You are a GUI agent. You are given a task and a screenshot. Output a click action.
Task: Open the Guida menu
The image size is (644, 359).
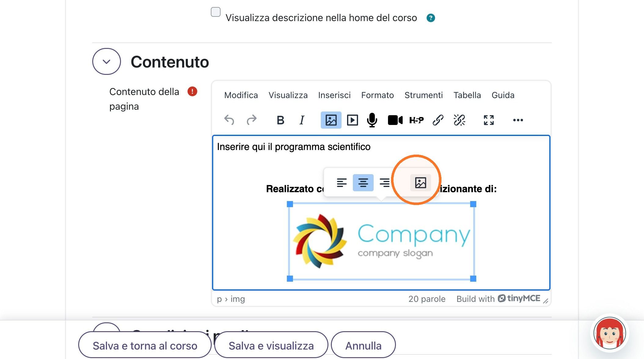(x=503, y=95)
